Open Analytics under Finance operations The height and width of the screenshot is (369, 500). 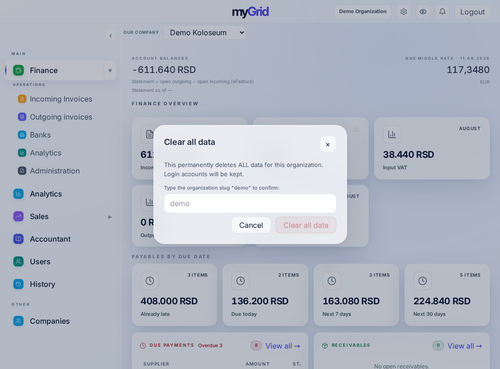coord(45,153)
